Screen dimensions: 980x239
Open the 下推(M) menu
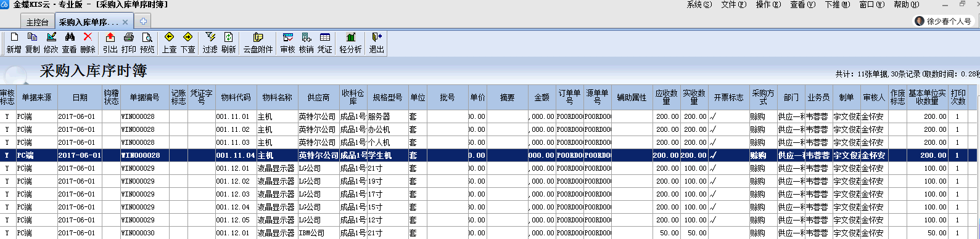point(837,4)
